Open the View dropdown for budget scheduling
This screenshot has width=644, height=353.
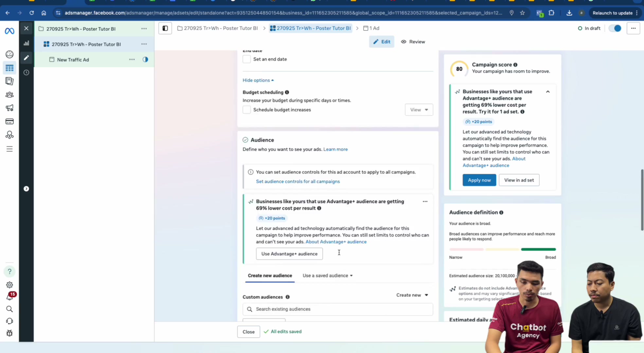419,110
